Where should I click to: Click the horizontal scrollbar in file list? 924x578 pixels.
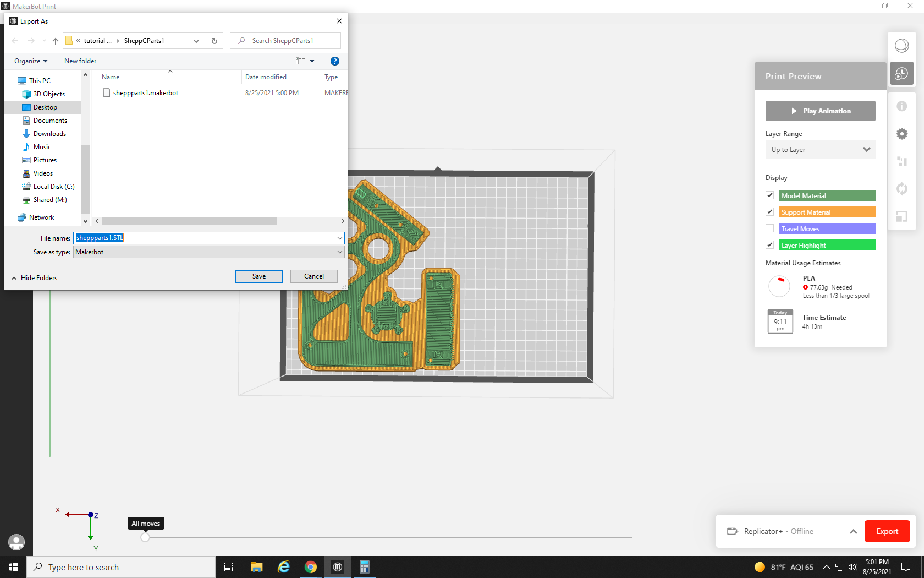click(189, 221)
